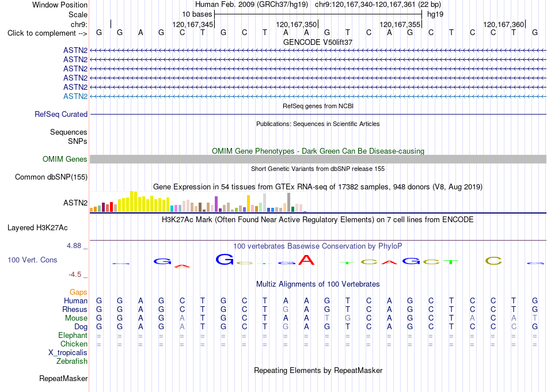This screenshot has width=547, height=392.
Task: Click the tall gold GTEx expression bar
Action: coord(248,203)
